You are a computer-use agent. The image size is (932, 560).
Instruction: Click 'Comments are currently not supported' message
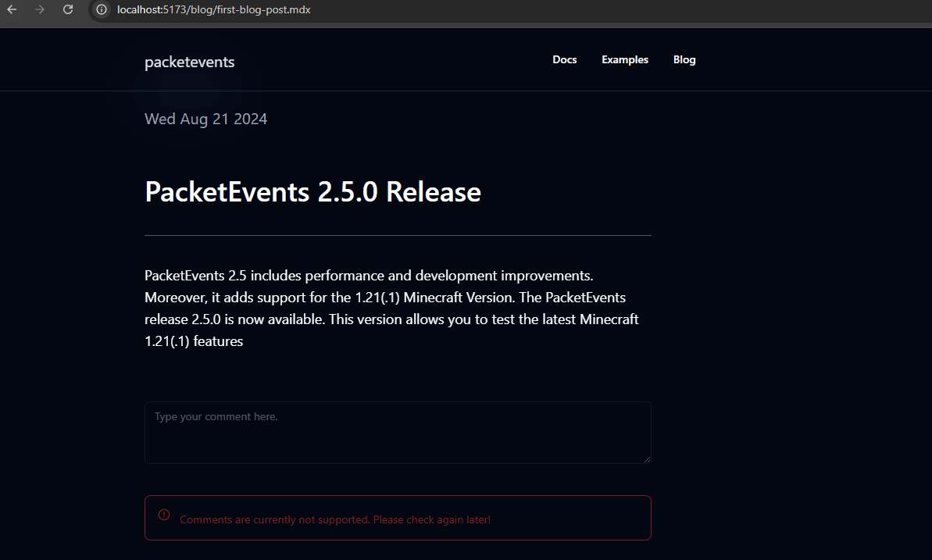(335, 519)
